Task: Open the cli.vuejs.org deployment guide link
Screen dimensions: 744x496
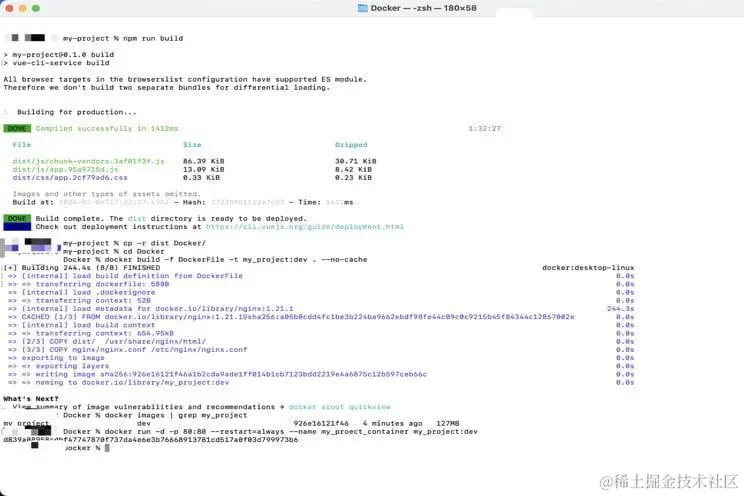Action: click(305, 227)
